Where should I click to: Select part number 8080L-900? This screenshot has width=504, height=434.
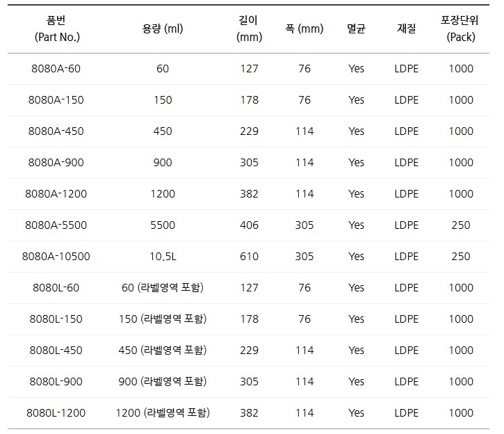56,382
